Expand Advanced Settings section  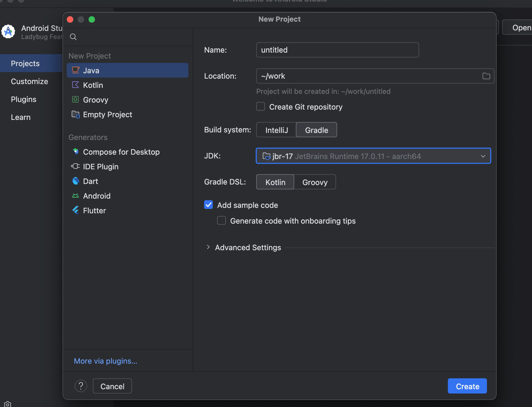(x=208, y=247)
